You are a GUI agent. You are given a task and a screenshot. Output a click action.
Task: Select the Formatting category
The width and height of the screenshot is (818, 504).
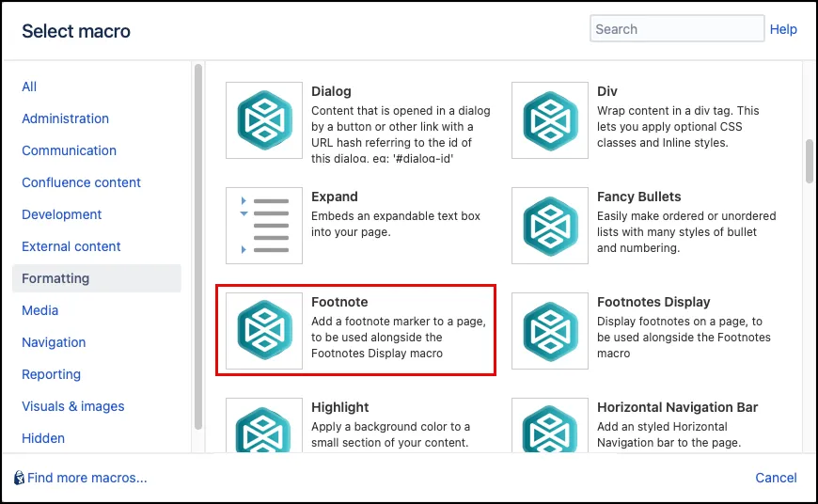(97, 278)
